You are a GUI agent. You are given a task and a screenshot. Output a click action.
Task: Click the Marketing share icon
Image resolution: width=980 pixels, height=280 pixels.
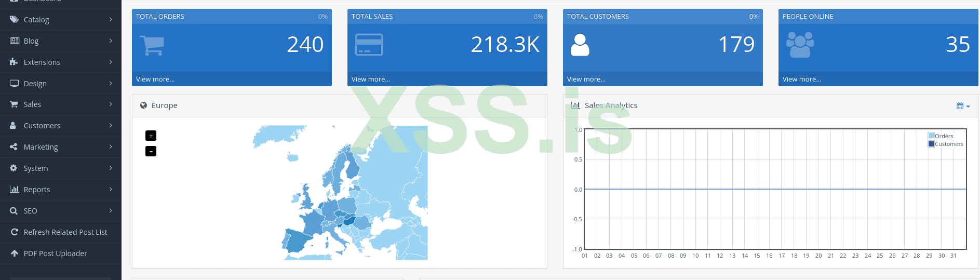coord(14,147)
